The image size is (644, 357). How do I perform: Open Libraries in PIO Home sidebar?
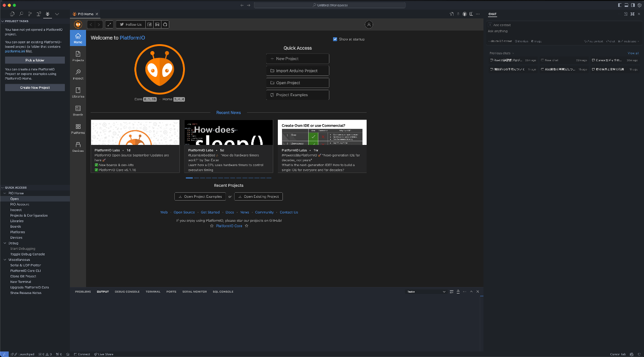78,92
